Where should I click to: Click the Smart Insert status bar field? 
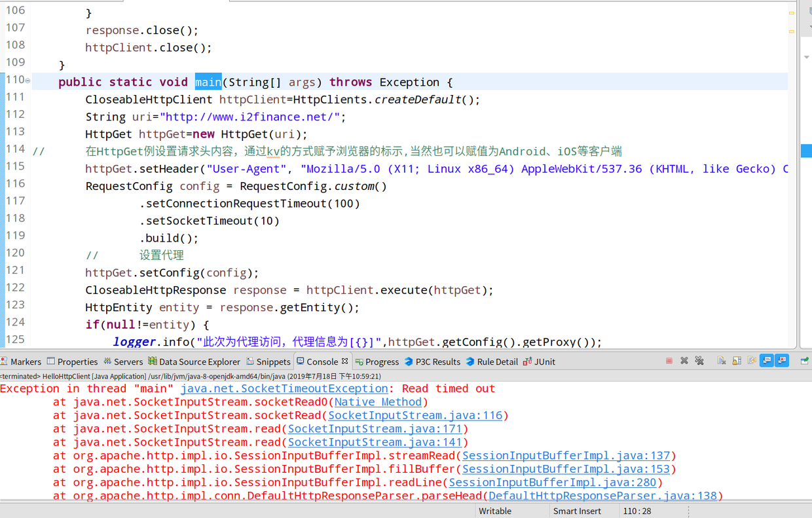tap(577, 511)
